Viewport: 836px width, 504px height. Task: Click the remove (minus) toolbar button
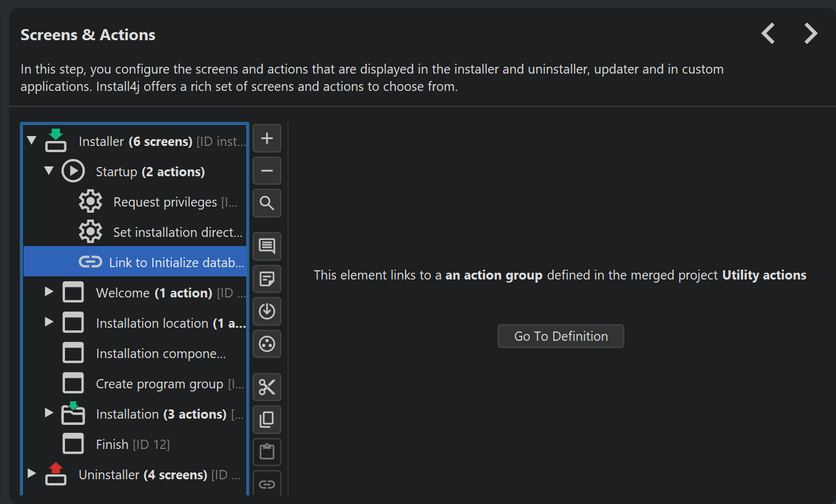(267, 171)
